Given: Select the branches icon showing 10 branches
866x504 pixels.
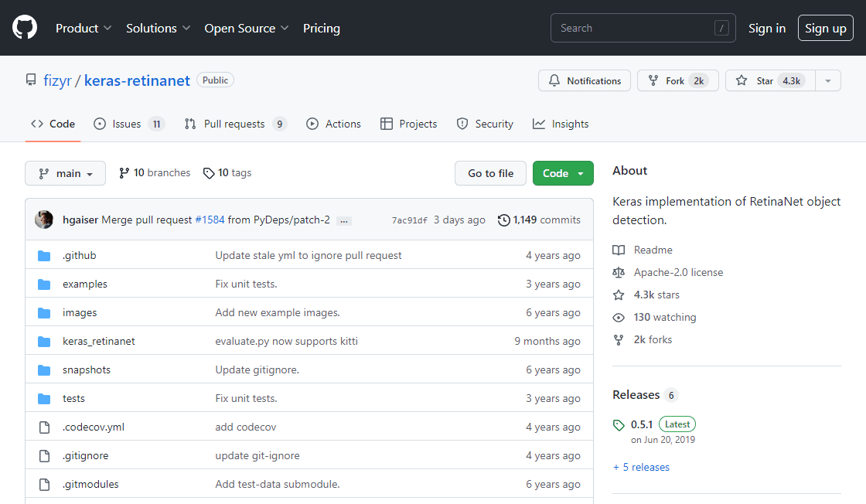Looking at the screenshot, I should pos(124,172).
